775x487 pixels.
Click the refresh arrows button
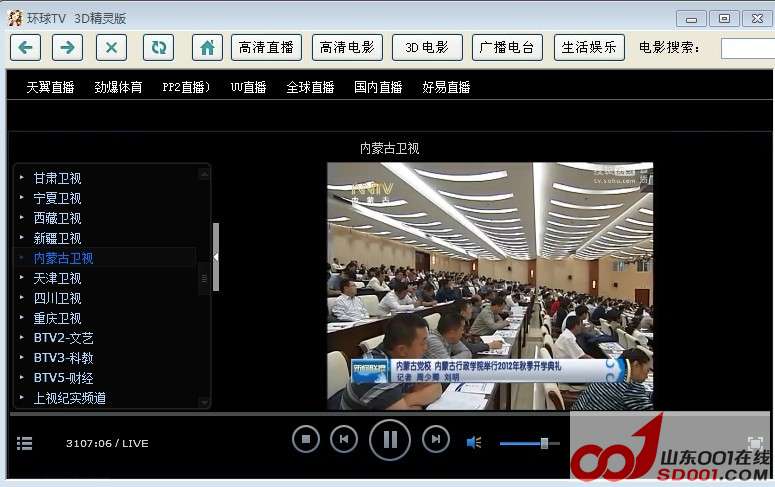tap(158, 47)
